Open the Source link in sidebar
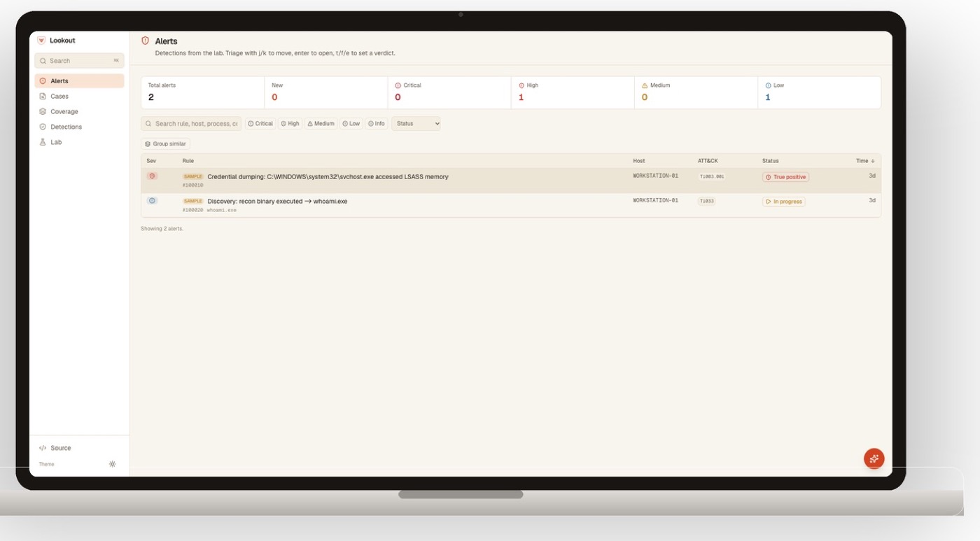 [x=55, y=448]
